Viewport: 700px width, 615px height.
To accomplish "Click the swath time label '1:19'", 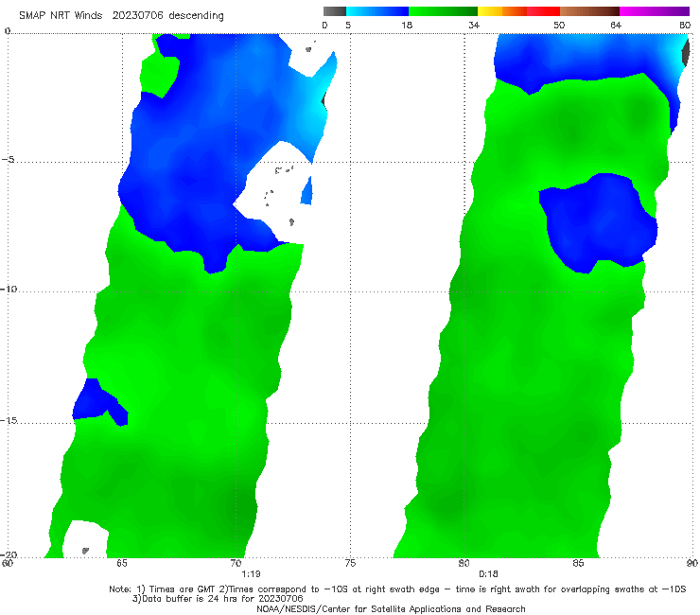I will pyautogui.click(x=251, y=574).
